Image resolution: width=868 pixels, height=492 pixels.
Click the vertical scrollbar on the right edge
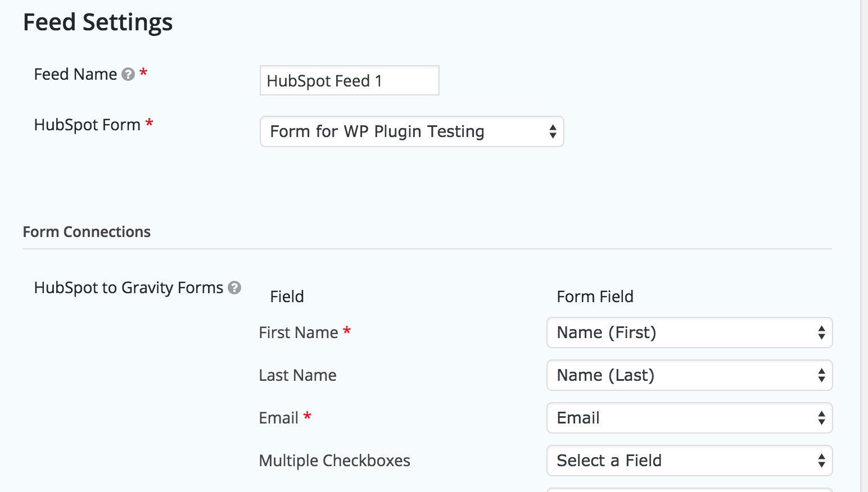[864, 246]
